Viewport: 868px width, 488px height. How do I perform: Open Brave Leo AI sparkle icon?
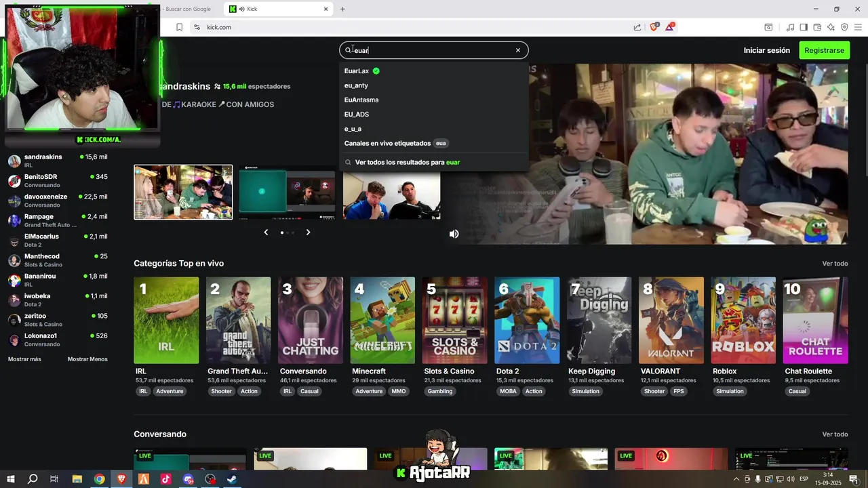pos(831,27)
